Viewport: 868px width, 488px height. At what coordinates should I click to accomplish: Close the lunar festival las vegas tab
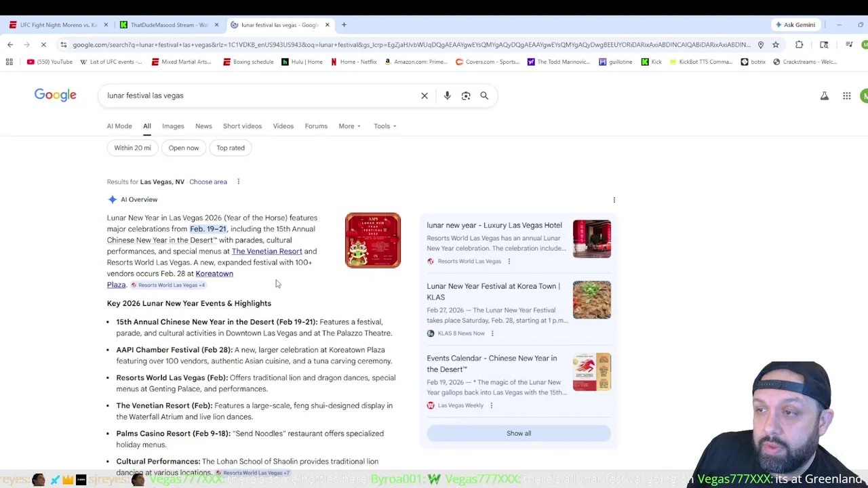pyautogui.click(x=328, y=25)
